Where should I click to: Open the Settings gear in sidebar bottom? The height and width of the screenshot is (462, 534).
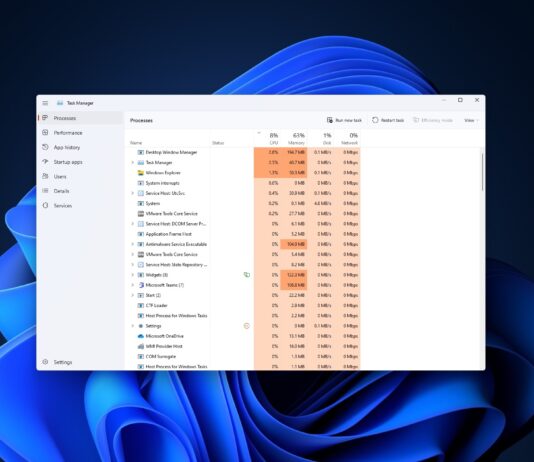click(45, 362)
